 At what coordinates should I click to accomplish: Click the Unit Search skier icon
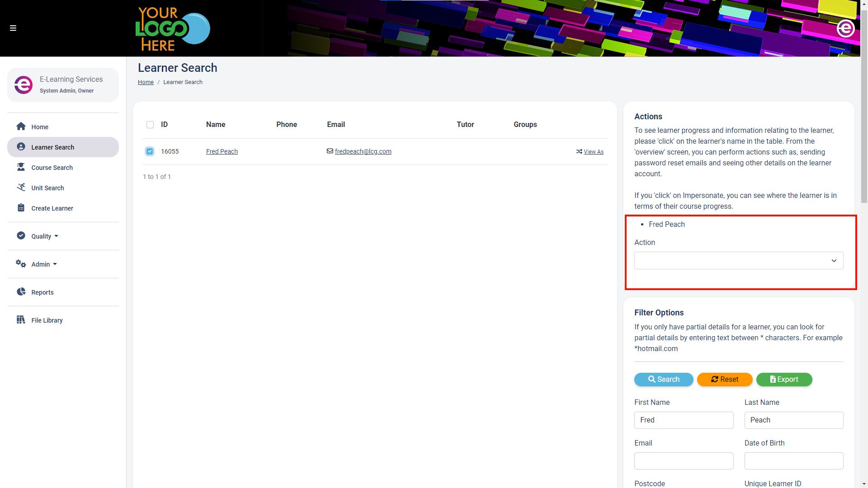pyautogui.click(x=21, y=187)
